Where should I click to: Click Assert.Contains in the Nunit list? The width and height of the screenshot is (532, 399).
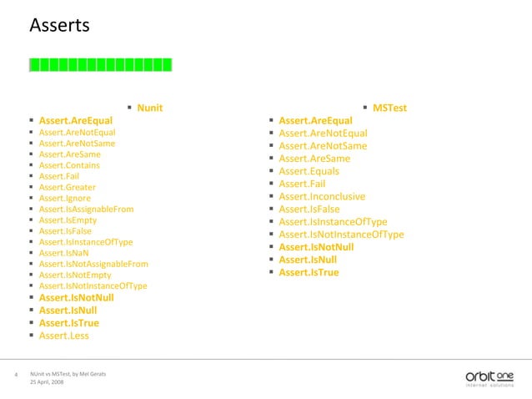click(x=69, y=165)
